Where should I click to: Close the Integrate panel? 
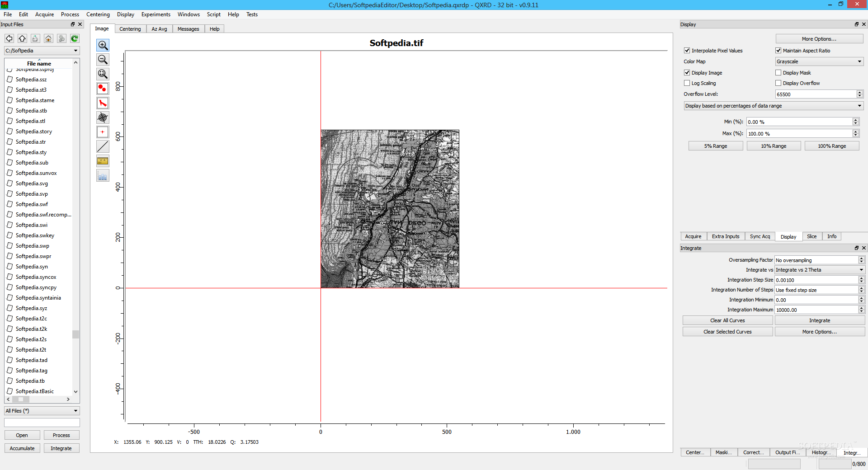(864, 248)
